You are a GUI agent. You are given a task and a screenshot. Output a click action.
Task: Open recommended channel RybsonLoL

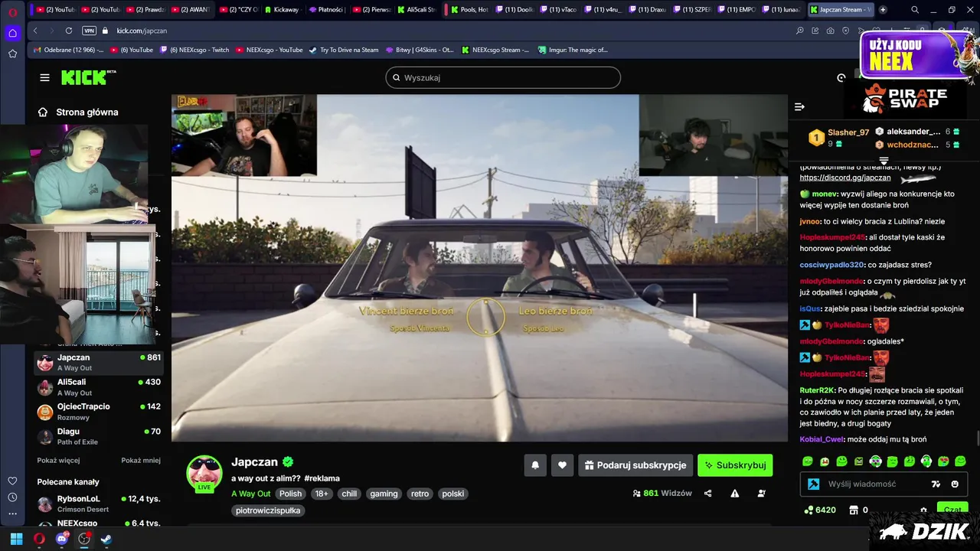[x=99, y=504]
